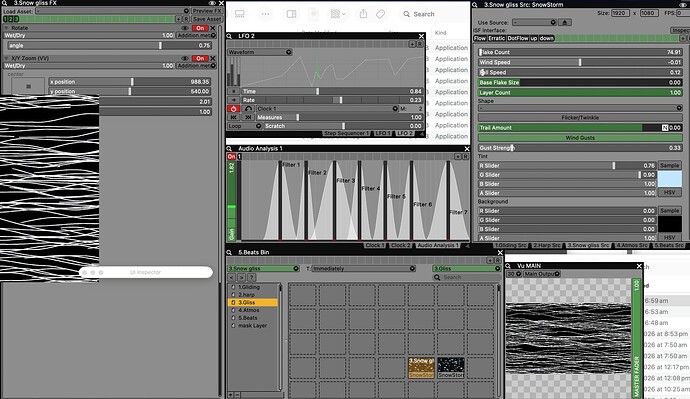690x399 pixels.
Task: Click the magnifier icon in Vu MAIN title
Action: tap(508, 266)
